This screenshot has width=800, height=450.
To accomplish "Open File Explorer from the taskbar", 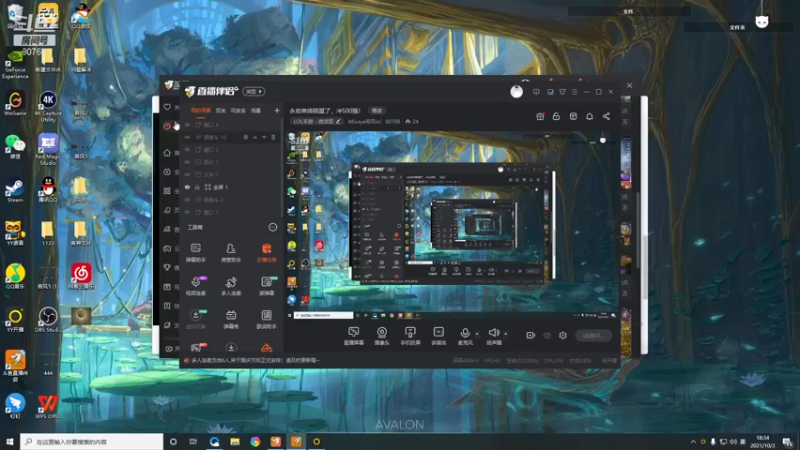I will [235, 441].
